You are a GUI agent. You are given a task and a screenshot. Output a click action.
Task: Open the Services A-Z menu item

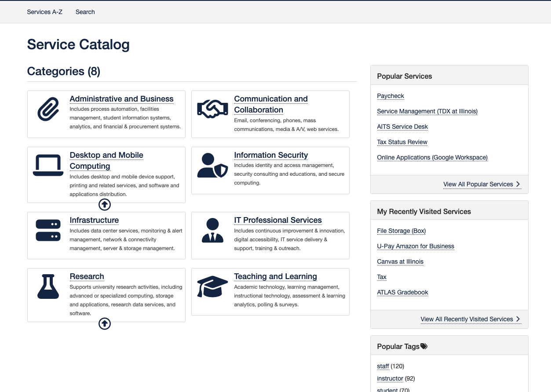tap(45, 12)
